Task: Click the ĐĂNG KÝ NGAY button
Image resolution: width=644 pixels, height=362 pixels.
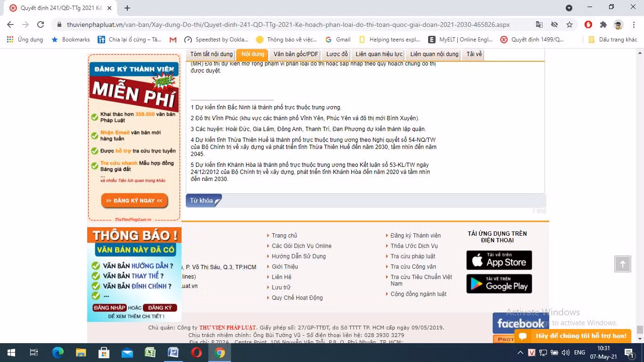Action: (x=134, y=201)
